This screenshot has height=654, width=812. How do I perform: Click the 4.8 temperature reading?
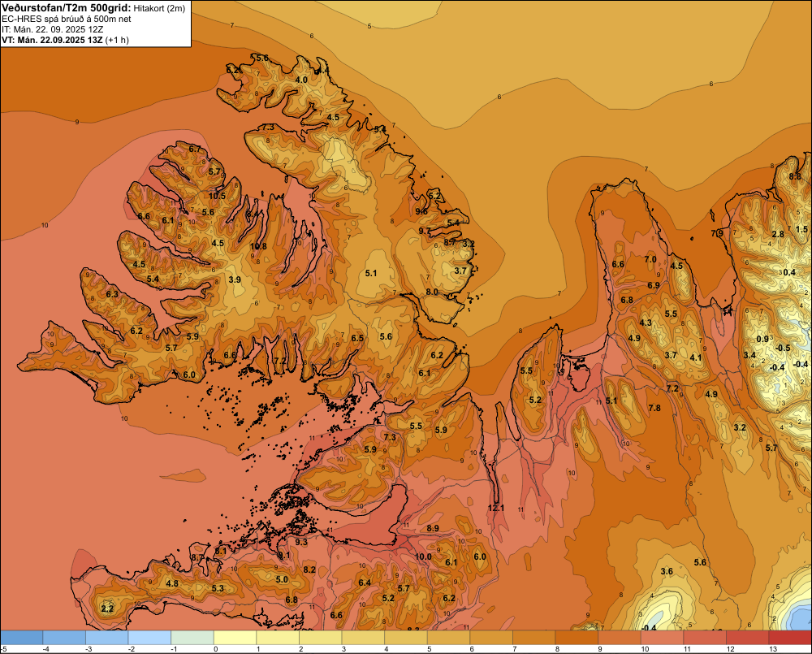point(172,583)
